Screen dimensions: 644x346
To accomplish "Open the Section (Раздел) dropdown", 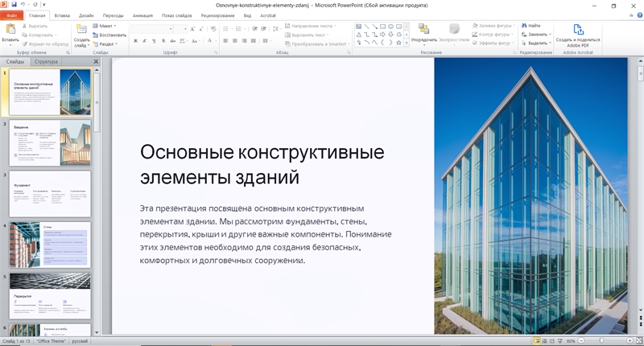I will click(x=105, y=44).
